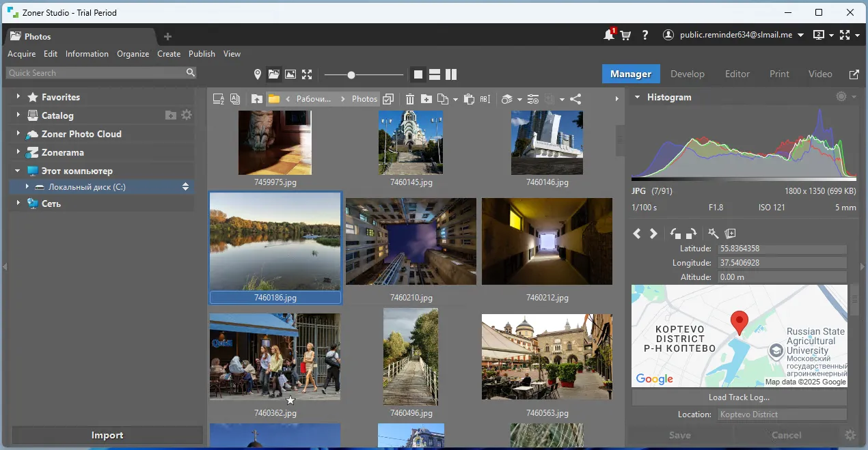Open the Organize menu
Image resolution: width=868 pixels, height=450 pixels.
coord(133,54)
